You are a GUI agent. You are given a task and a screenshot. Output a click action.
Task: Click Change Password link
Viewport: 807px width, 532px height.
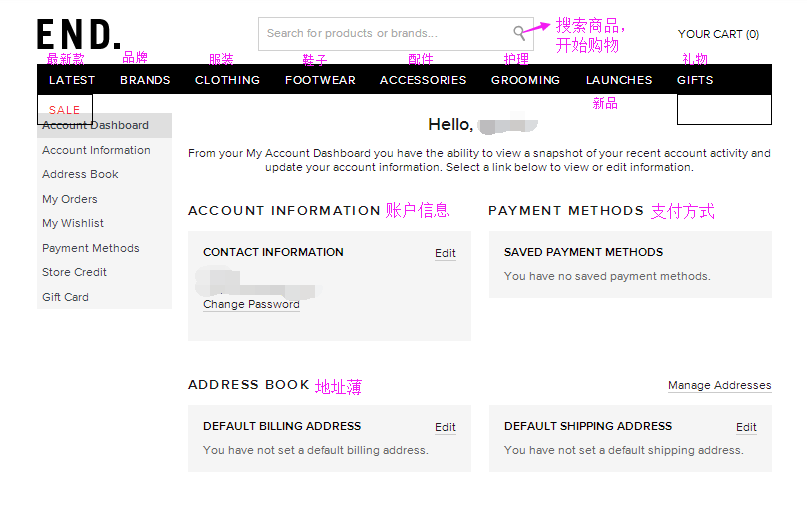251,304
